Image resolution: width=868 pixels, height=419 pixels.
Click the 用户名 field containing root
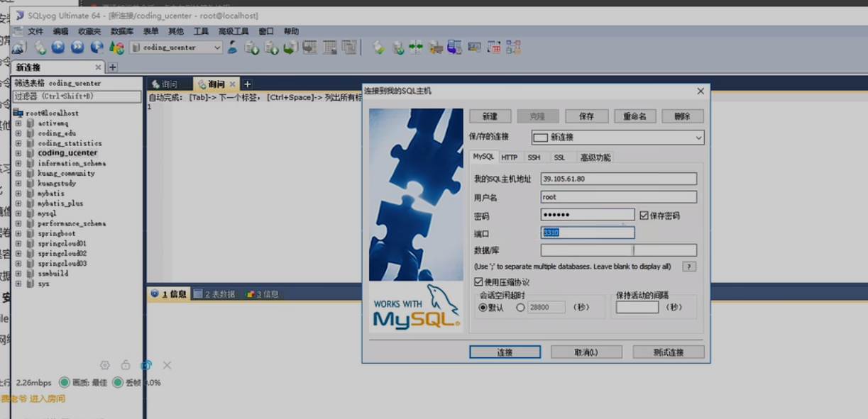coord(619,197)
